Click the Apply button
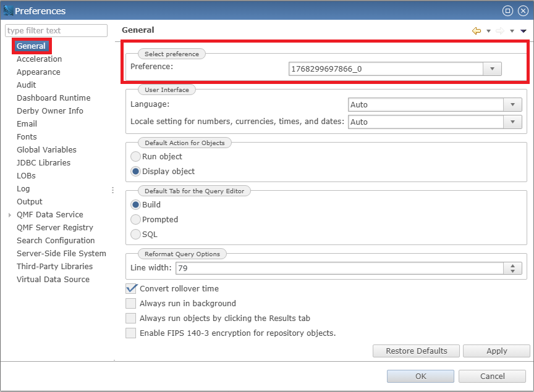Viewport: 534px width, 392px height. [x=496, y=351]
